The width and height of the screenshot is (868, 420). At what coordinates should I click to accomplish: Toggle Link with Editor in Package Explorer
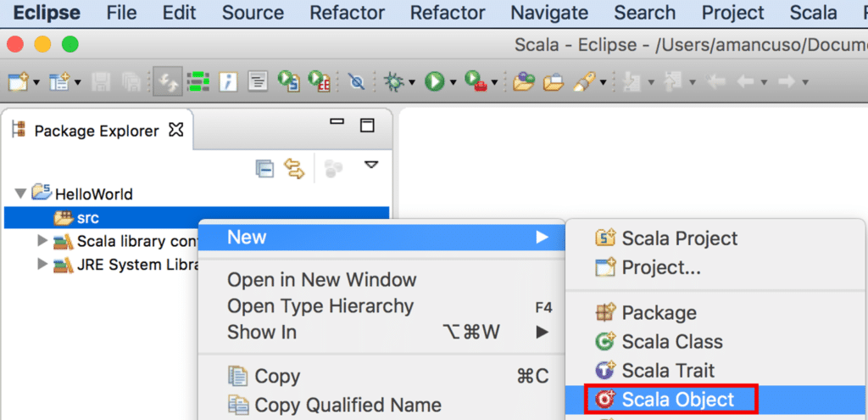coord(294,169)
